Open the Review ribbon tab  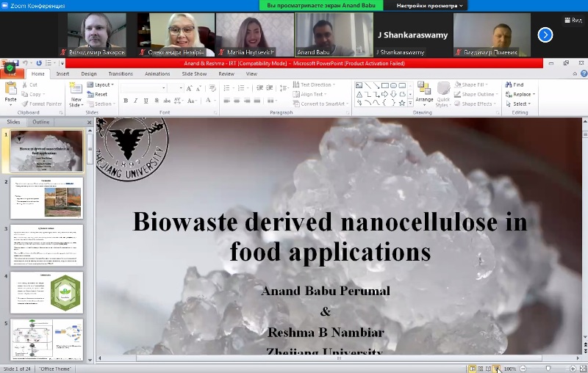pos(226,73)
